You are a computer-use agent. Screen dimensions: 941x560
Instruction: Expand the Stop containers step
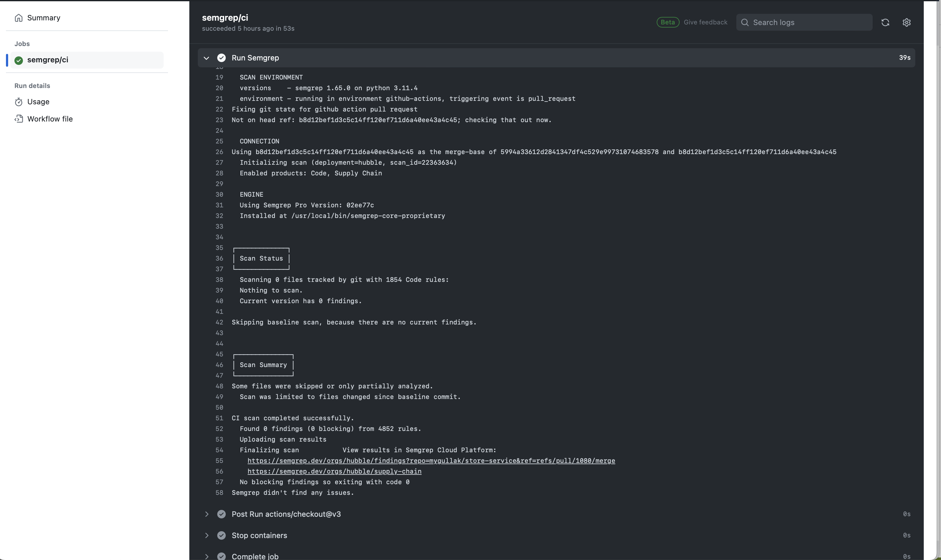[x=207, y=535]
